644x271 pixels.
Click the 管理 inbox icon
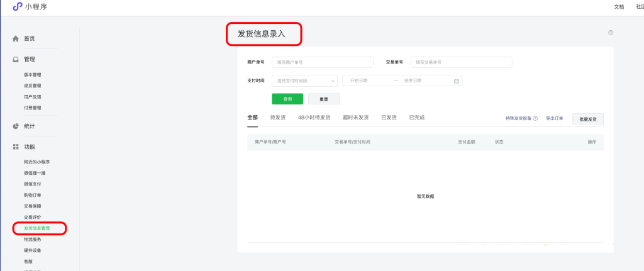click(16, 60)
